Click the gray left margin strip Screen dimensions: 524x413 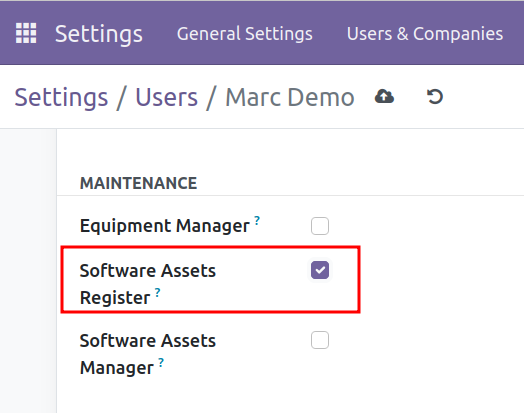click(28, 271)
